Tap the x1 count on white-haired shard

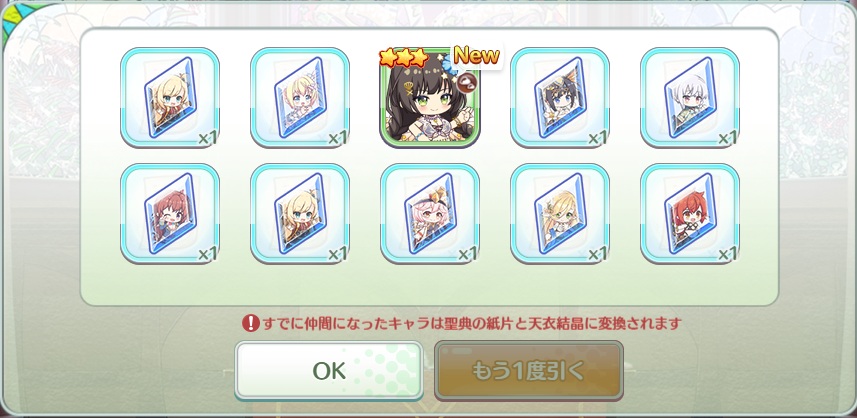coord(726,138)
